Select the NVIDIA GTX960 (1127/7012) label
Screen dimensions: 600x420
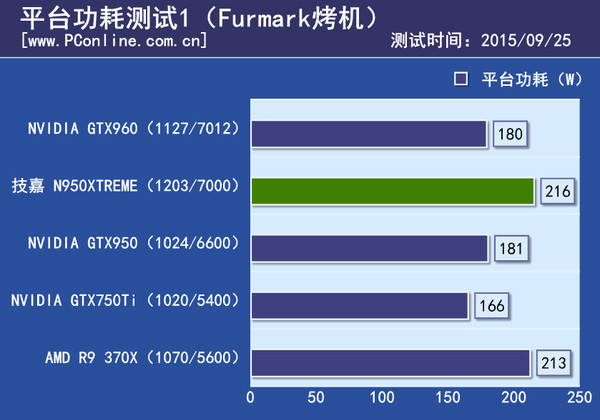click(134, 129)
